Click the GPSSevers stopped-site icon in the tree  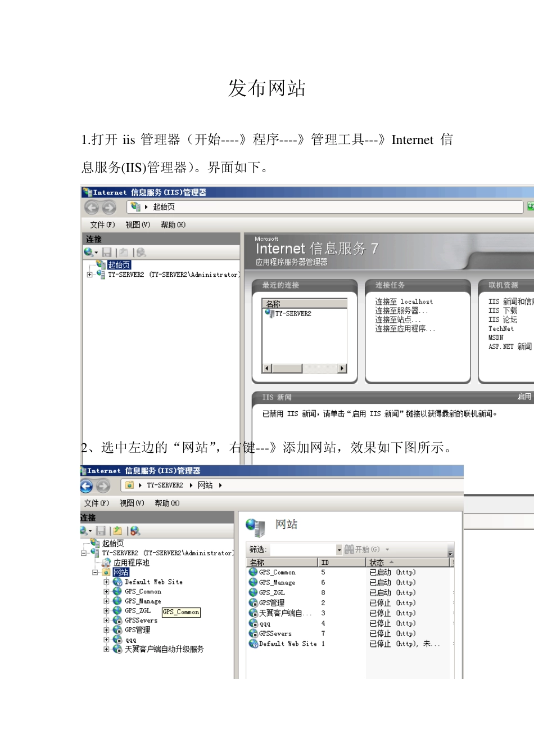pos(117,620)
